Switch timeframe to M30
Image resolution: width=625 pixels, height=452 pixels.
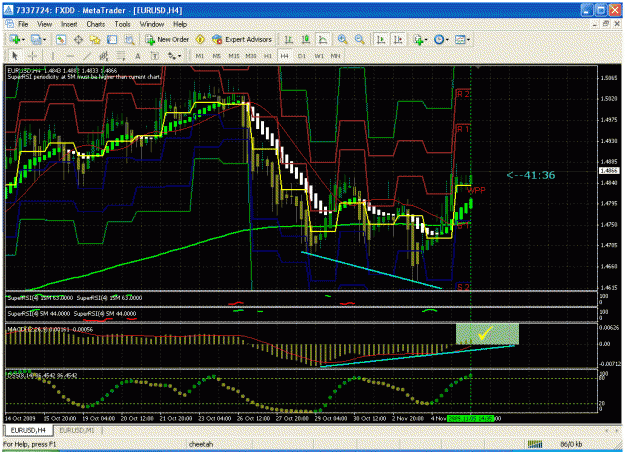pos(251,56)
